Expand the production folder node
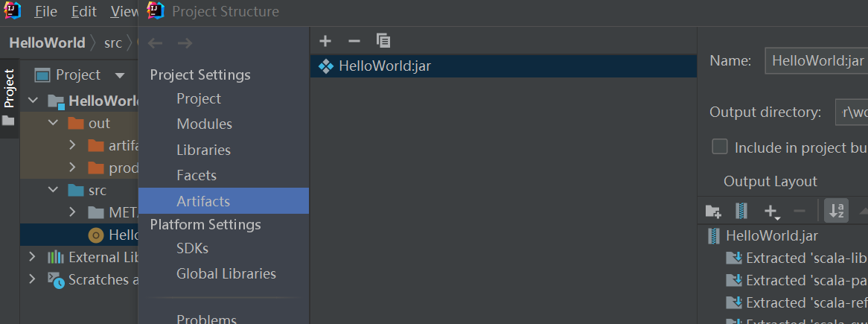868x324 pixels. 72,168
